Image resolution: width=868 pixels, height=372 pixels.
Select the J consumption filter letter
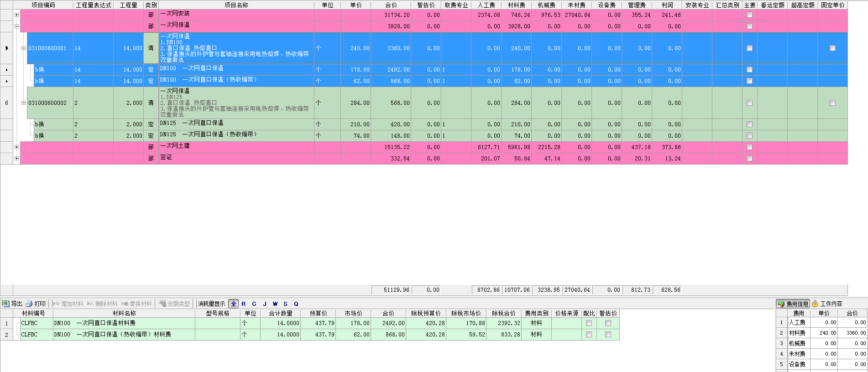click(265, 304)
